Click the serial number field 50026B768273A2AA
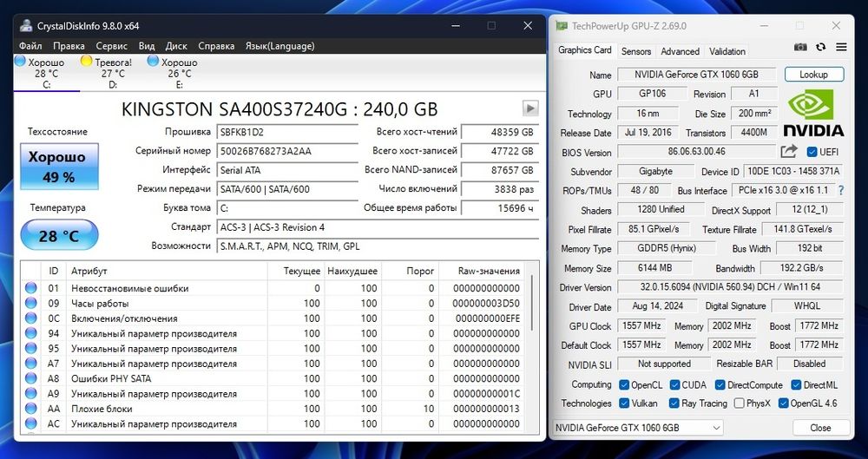Screen dimensions: 868x459 (287, 151)
